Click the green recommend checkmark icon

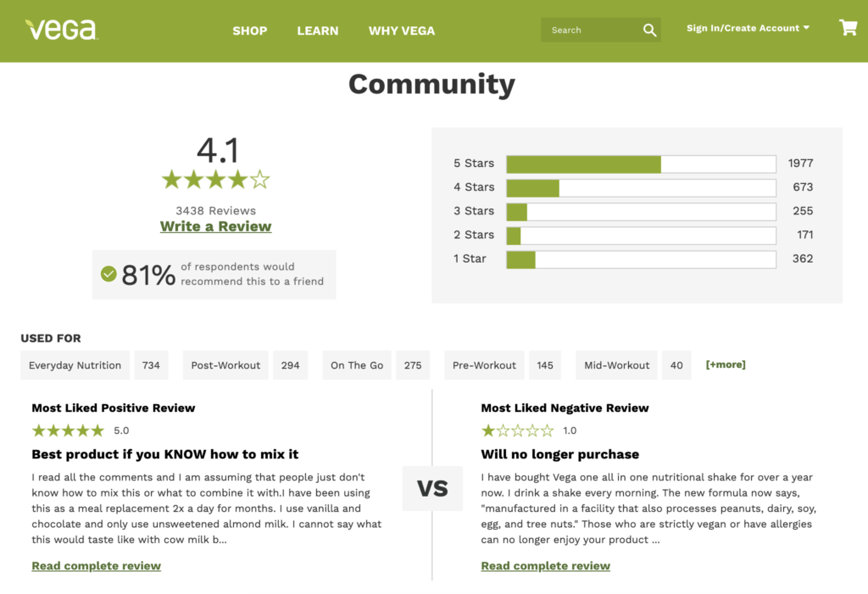pos(108,274)
